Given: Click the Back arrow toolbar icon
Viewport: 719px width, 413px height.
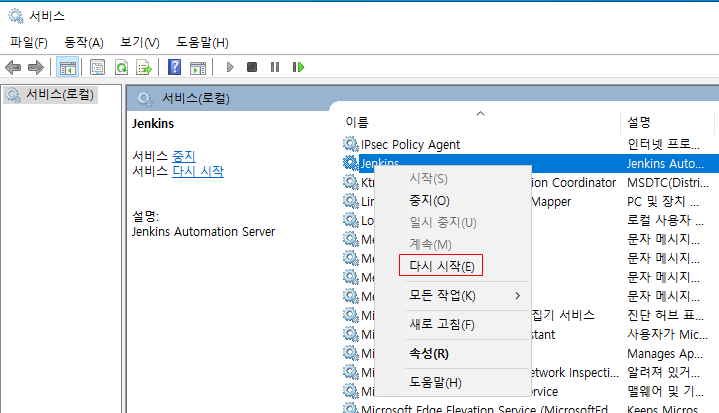Looking at the screenshot, I should [13, 67].
